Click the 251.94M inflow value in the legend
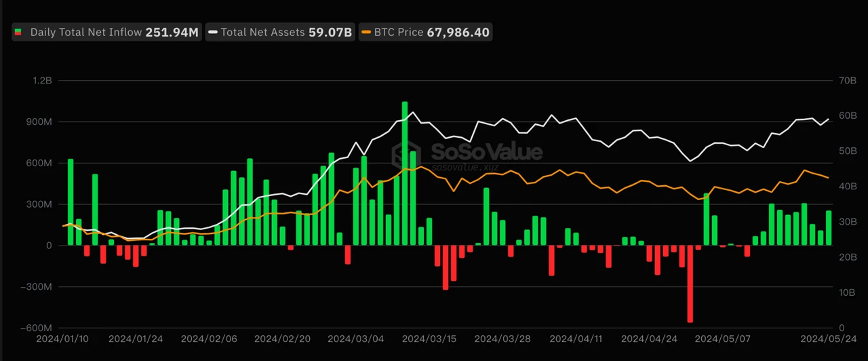 (x=172, y=32)
